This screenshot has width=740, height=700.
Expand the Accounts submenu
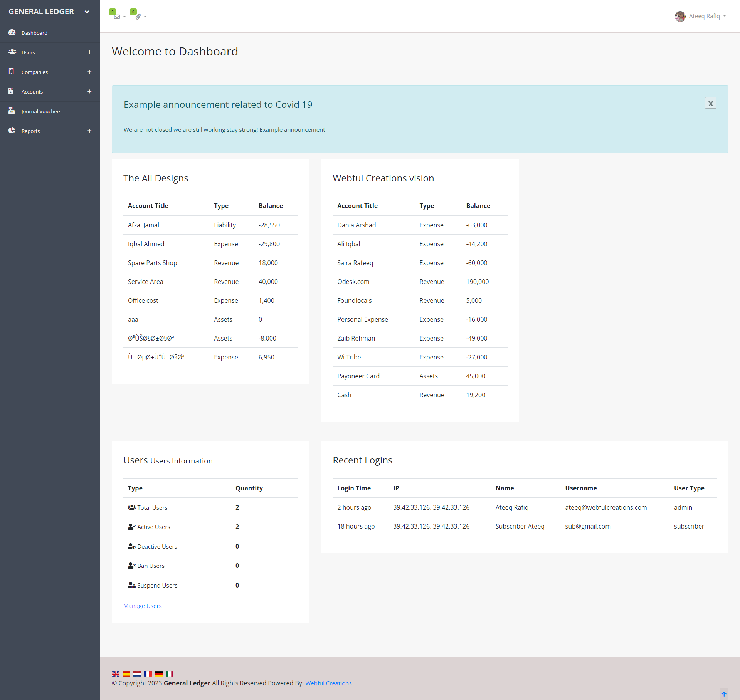[89, 92]
